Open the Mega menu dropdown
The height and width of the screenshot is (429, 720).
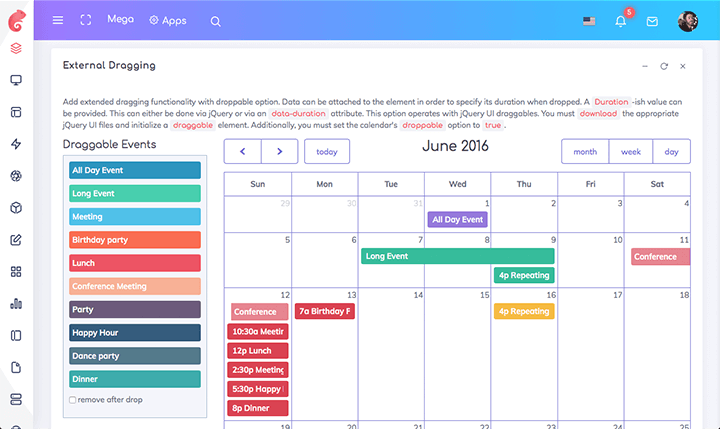tap(120, 20)
